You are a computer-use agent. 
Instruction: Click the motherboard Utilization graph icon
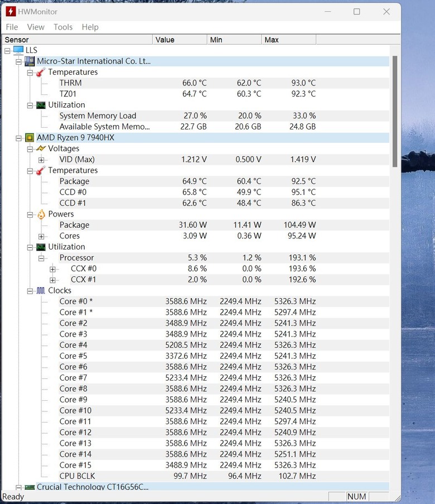41,105
